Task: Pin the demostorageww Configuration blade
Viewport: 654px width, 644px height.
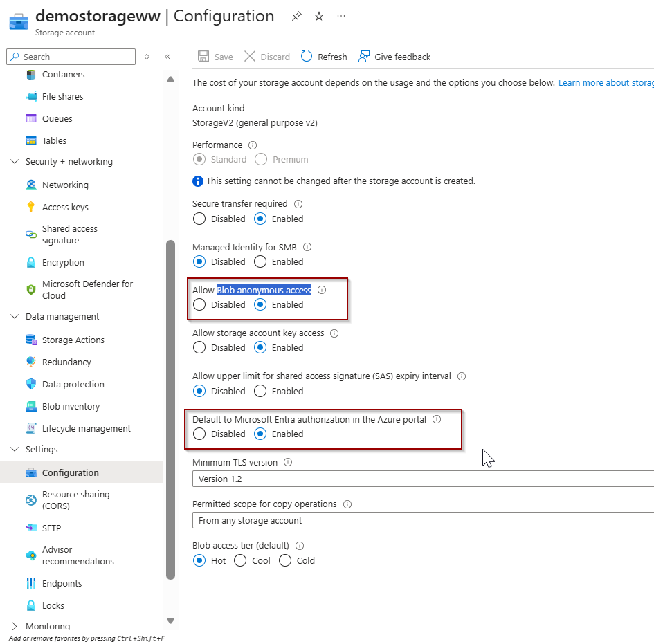Action: tap(297, 17)
